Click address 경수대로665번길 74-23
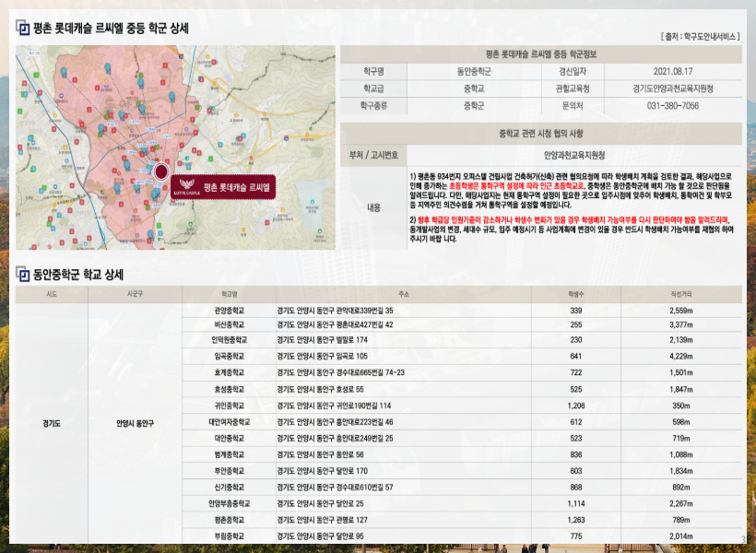The height and width of the screenshot is (553, 756). click(371, 372)
